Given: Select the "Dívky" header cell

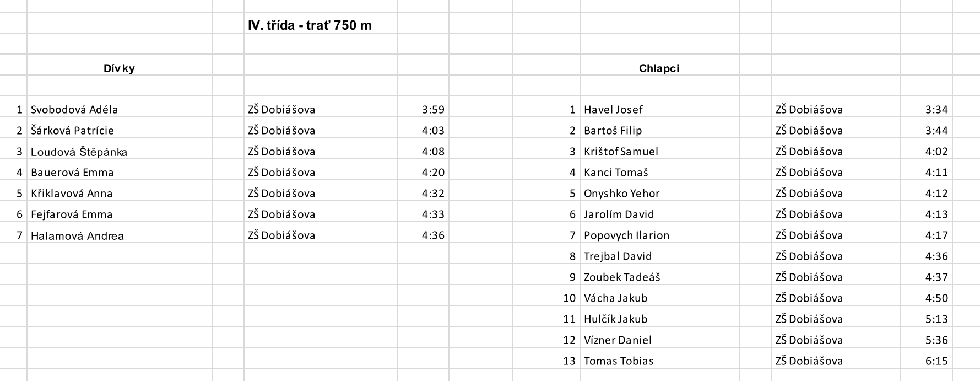Looking at the screenshot, I should click(119, 68).
